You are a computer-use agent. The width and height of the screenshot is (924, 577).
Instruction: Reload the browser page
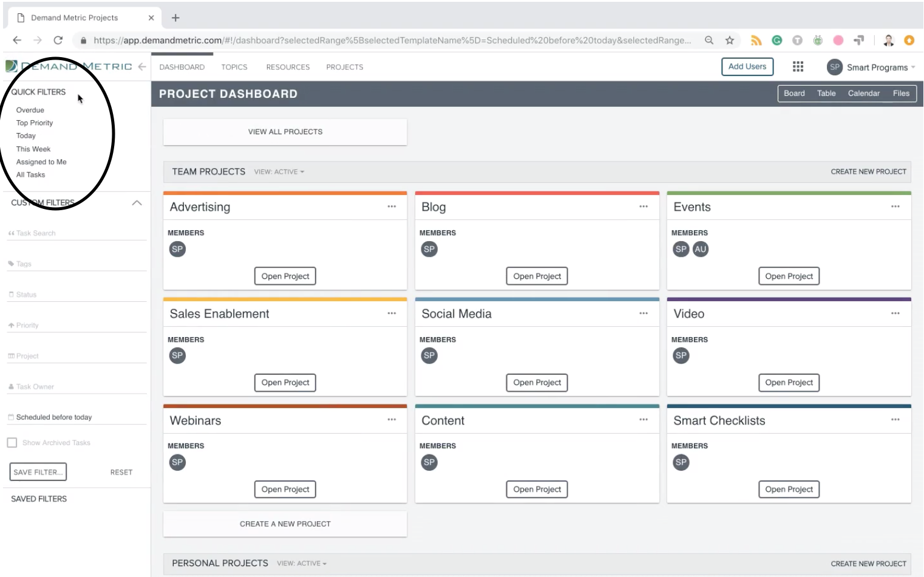click(x=58, y=40)
